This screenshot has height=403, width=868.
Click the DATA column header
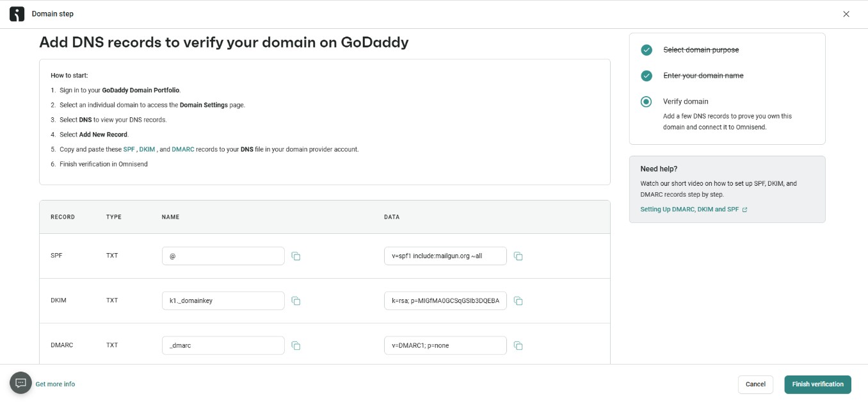[x=392, y=217]
